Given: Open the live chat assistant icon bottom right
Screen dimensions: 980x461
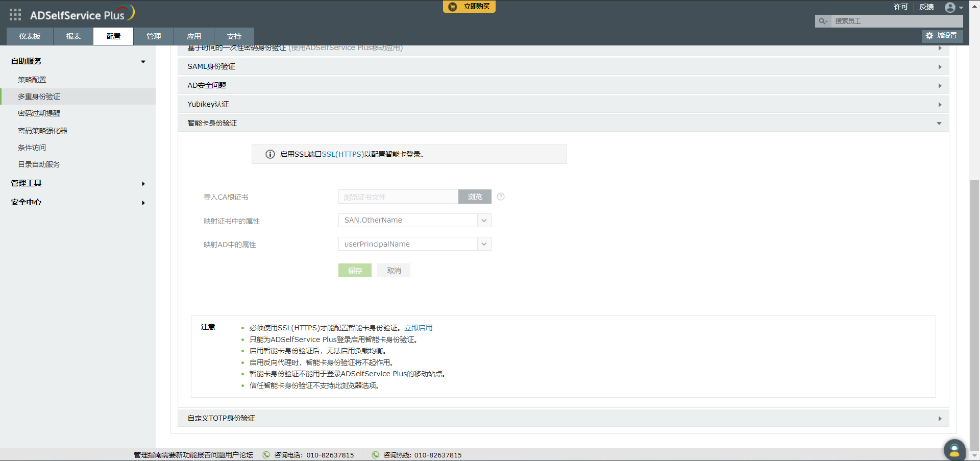Looking at the screenshot, I should click(954, 450).
